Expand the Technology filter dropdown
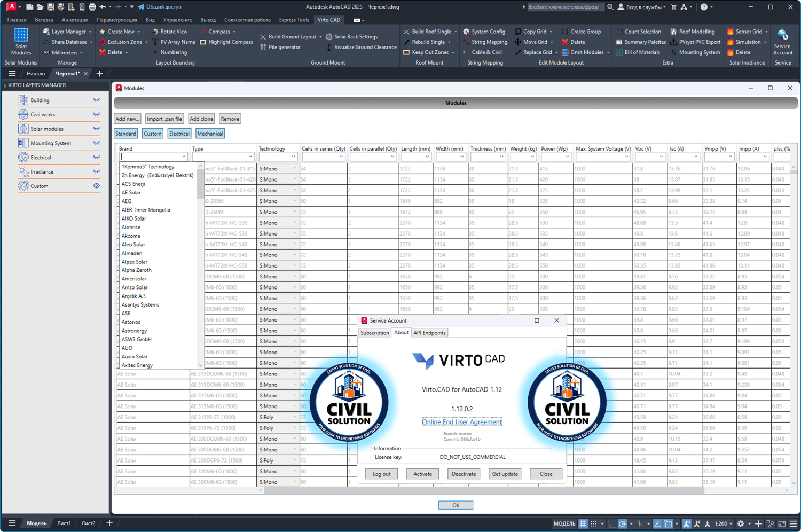The width and height of the screenshot is (801, 532). coord(293,157)
